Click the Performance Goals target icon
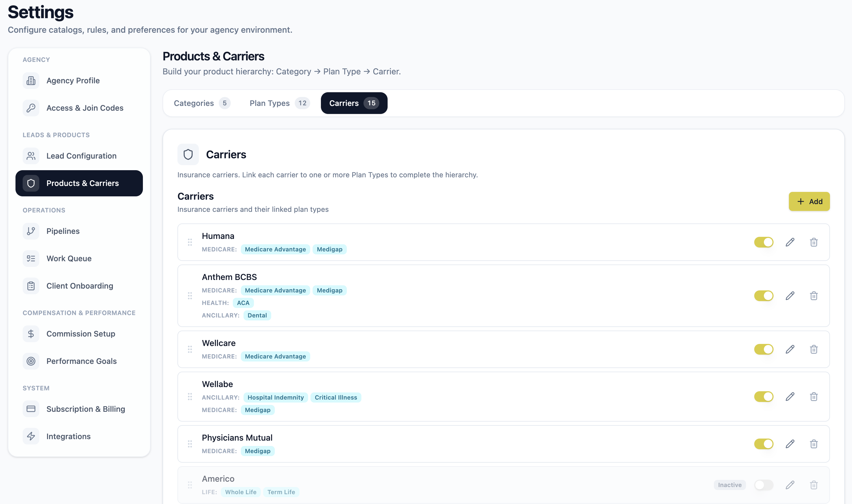 click(31, 361)
